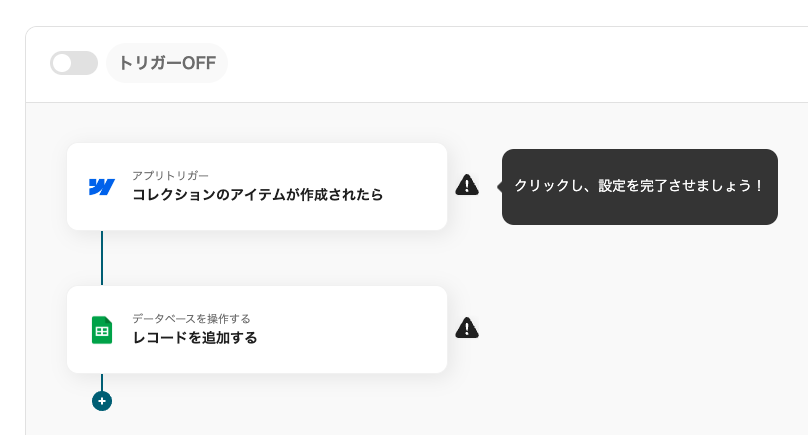Click the Webflow app icon
808x435 pixels.
point(102,186)
